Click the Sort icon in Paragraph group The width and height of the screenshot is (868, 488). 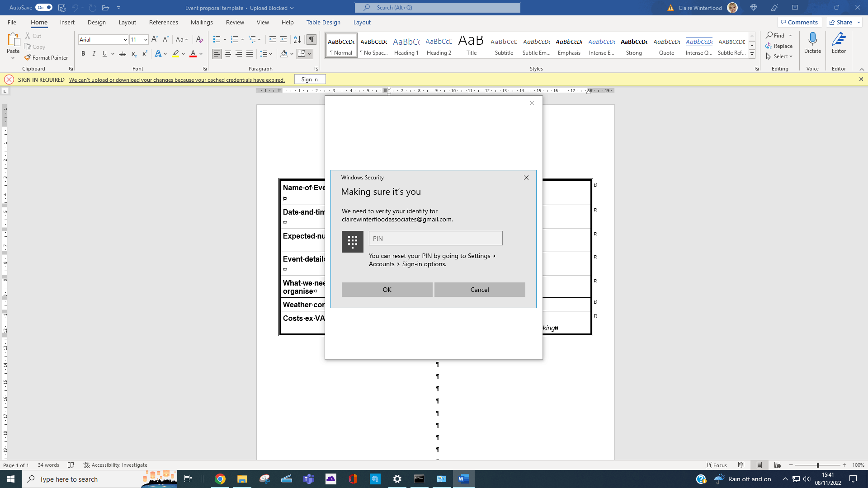coord(297,40)
